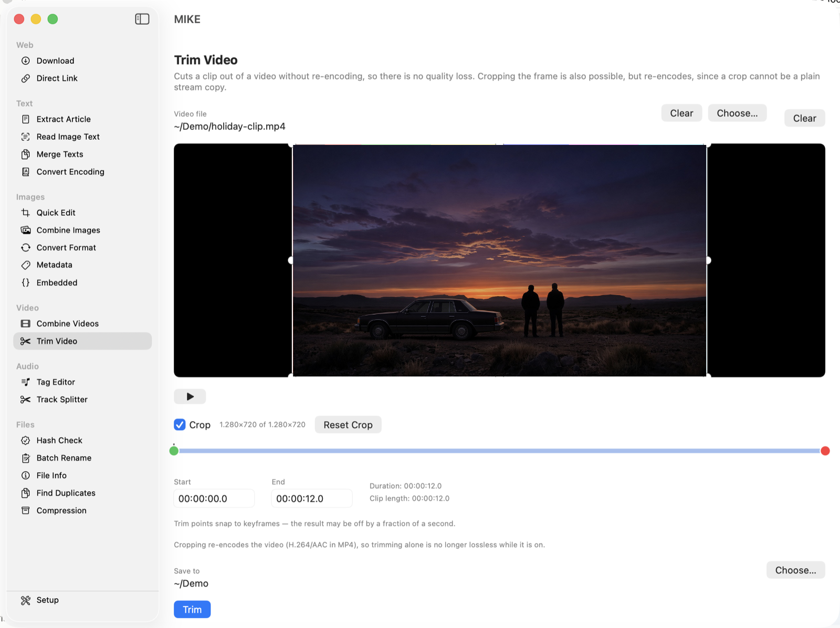Viewport: 840px width, 628px height.
Task: Open the Combine Videos film icon
Action: 25,323
